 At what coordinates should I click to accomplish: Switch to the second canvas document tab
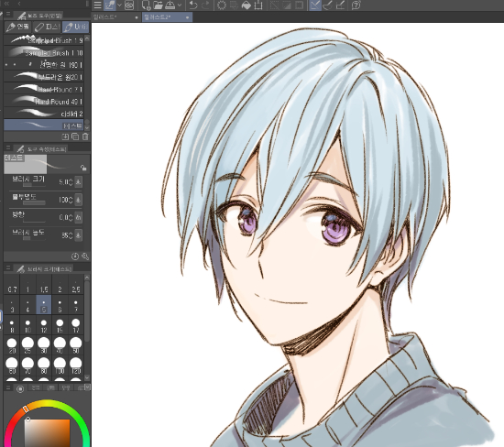(167, 17)
